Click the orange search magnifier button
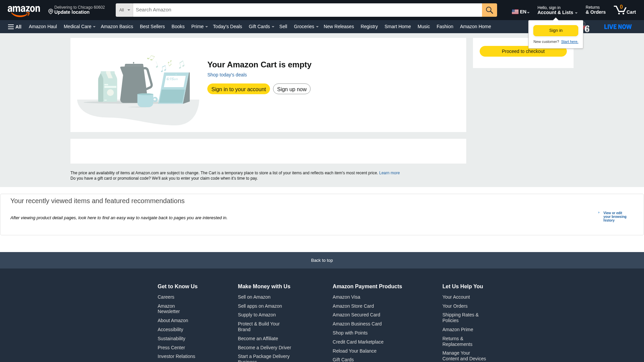 (x=489, y=10)
